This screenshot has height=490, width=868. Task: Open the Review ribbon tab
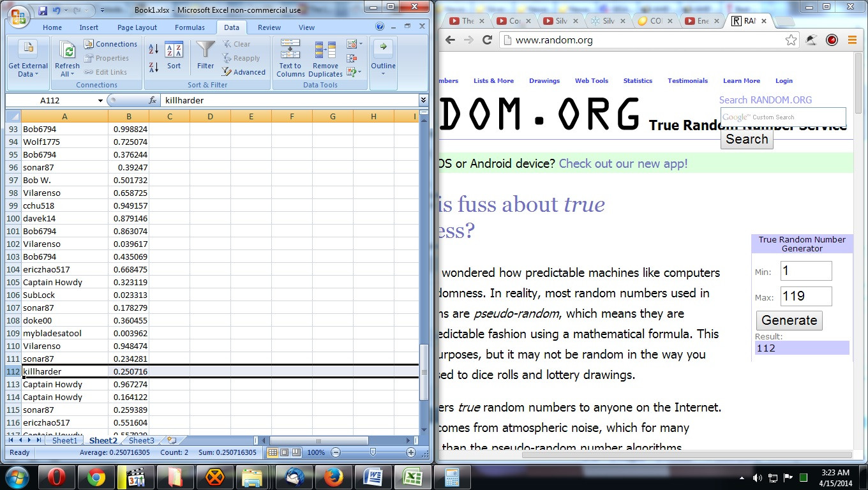coord(269,27)
